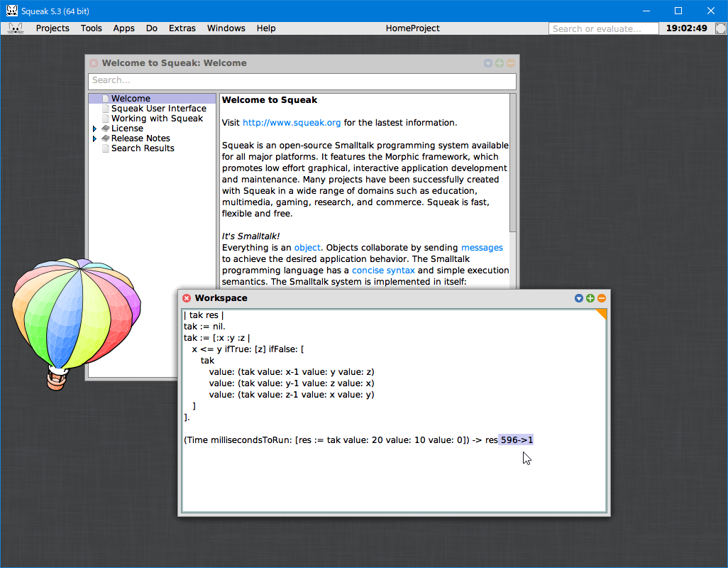Select Working with Squeak in list
Screen dimensions: 728x568
157,119
